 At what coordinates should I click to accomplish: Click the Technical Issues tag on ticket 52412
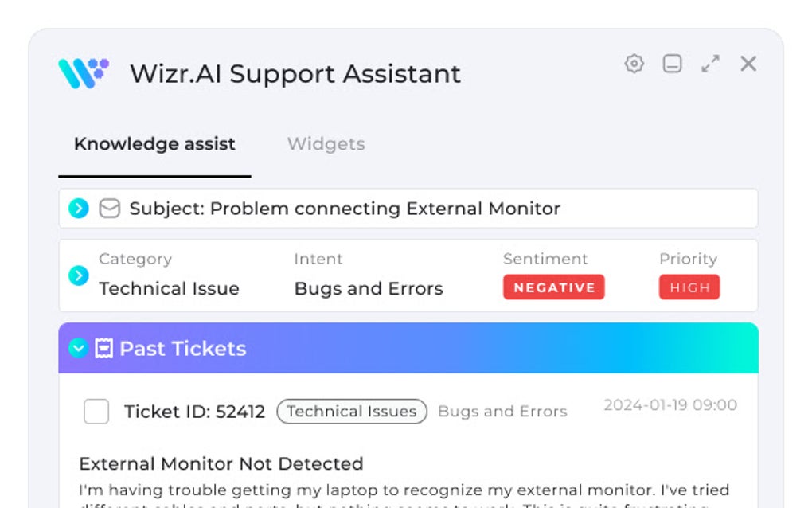[351, 412]
